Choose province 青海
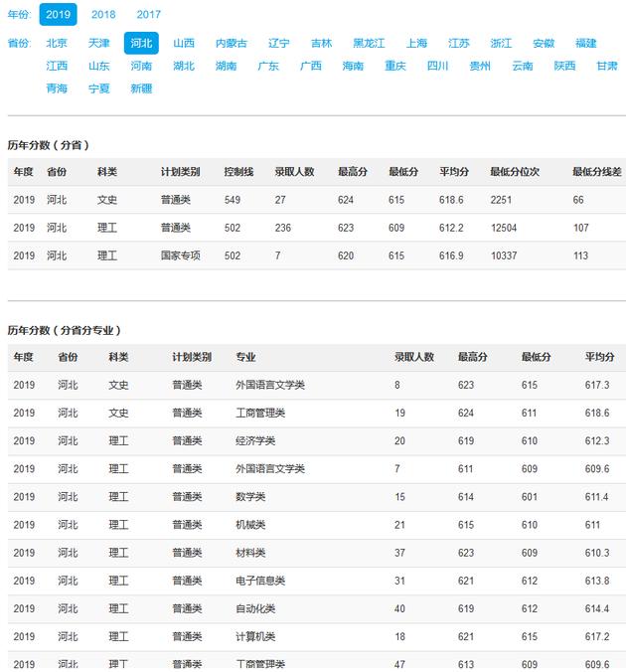Image resolution: width=626 pixels, height=672 pixels. [57, 88]
